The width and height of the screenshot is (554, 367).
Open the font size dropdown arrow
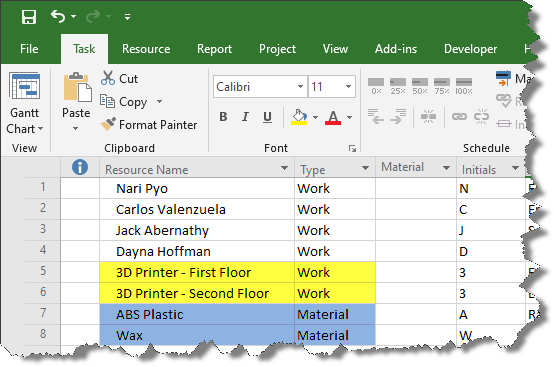348,87
